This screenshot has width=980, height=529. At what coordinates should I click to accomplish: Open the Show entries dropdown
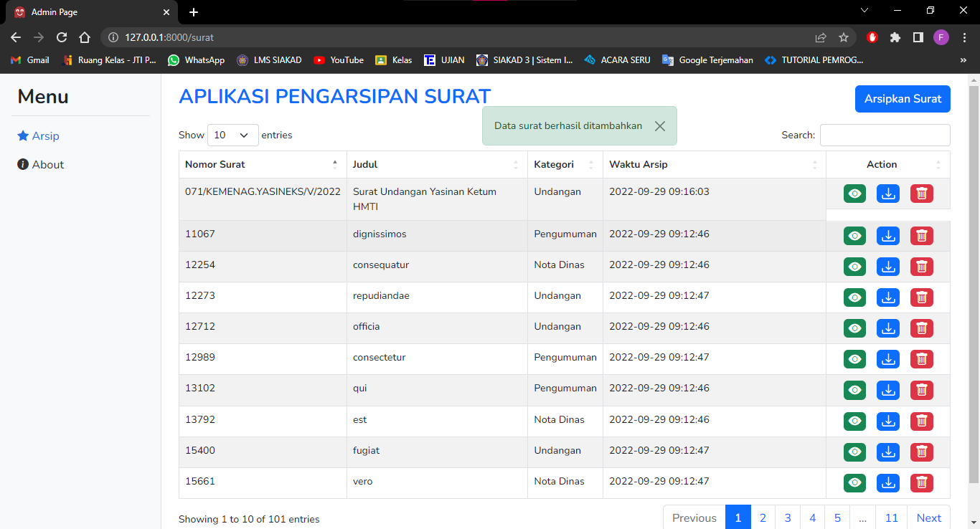click(x=232, y=135)
